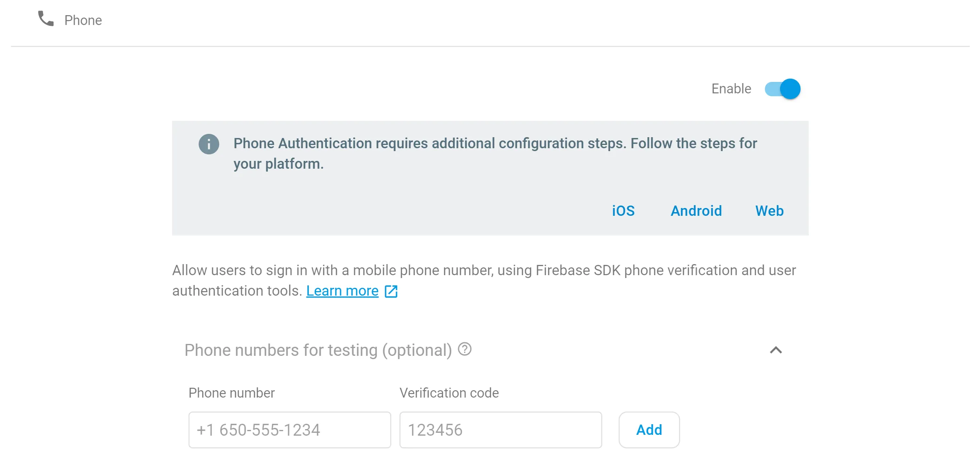Click the Phone numbers for testing header
The height and width of the screenshot is (459, 980).
pyautogui.click(x=318, y=350)
